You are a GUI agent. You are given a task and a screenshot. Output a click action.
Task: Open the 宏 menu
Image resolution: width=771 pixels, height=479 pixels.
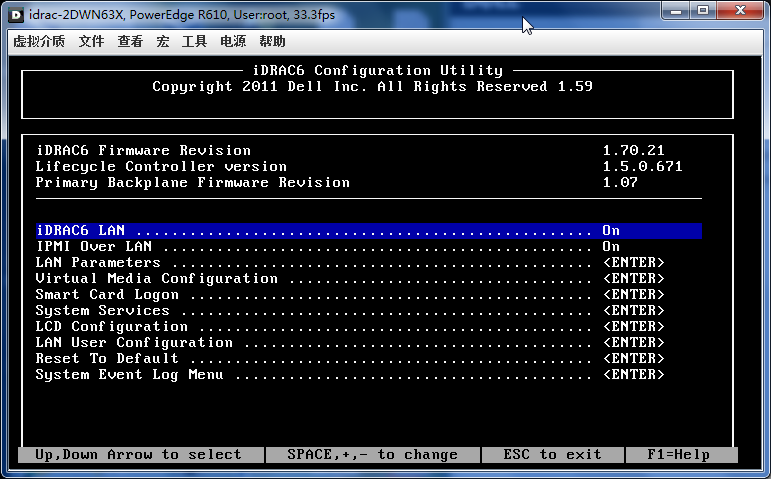tap(163, 41)
